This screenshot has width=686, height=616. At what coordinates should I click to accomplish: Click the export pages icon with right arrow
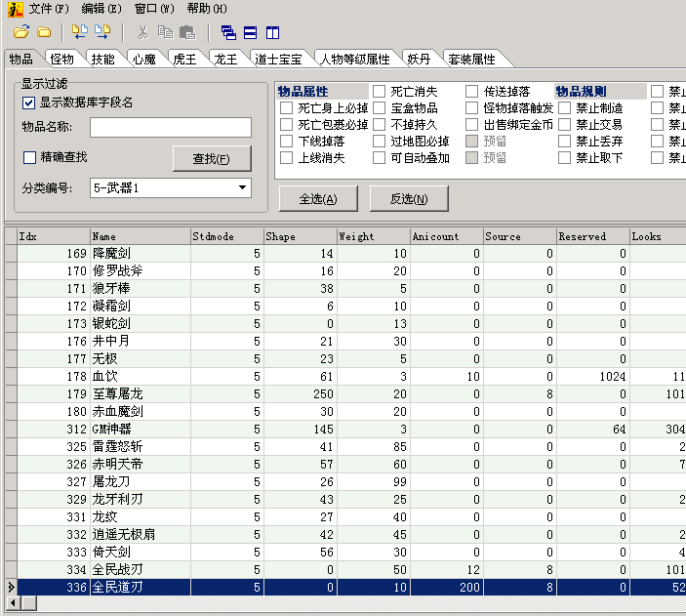[102, 32]
